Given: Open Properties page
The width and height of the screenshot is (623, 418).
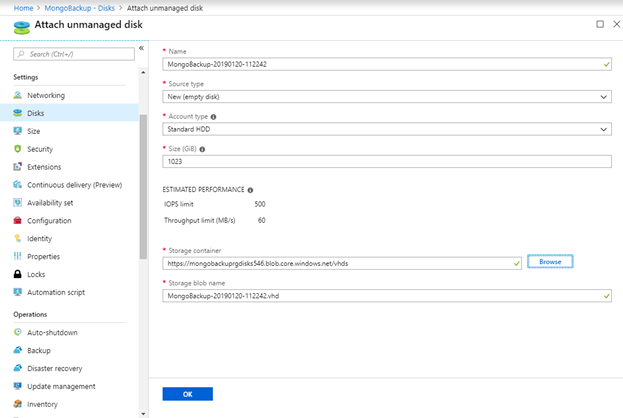Looking at the screenshot, I should click(x=43, y=256).
